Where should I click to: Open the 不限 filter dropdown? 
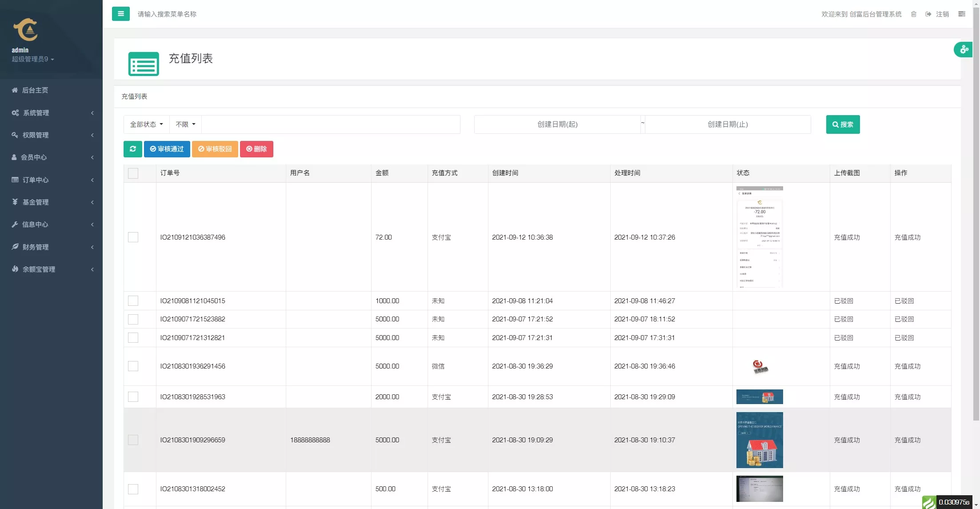coord(185,124)
